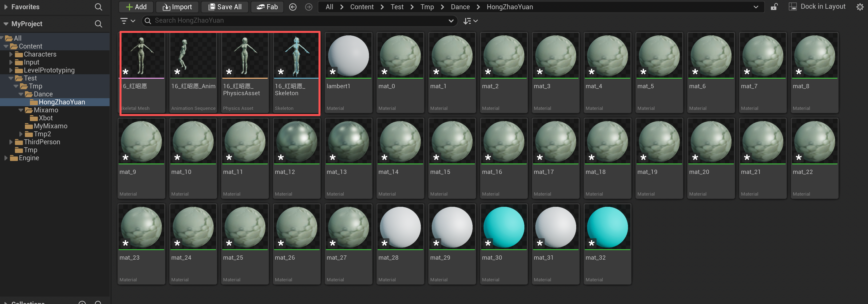Viewport: 868px width, 304px height.
Task: Focus the Search HongZhaoYuan field
Action: [300, 21]
